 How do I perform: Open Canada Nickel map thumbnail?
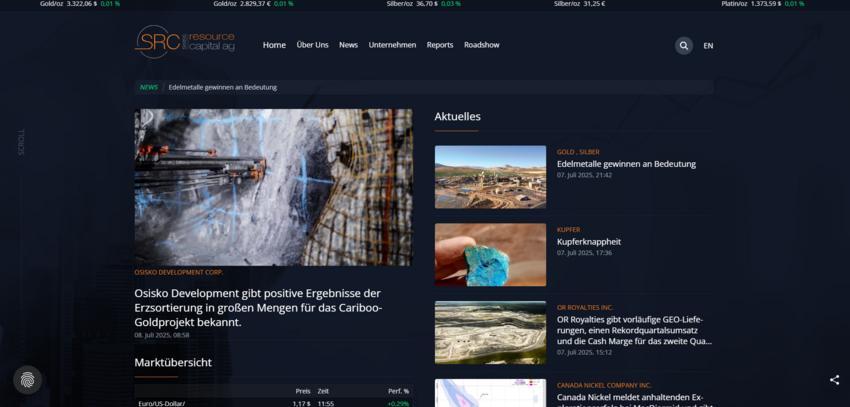coord(490,393)
